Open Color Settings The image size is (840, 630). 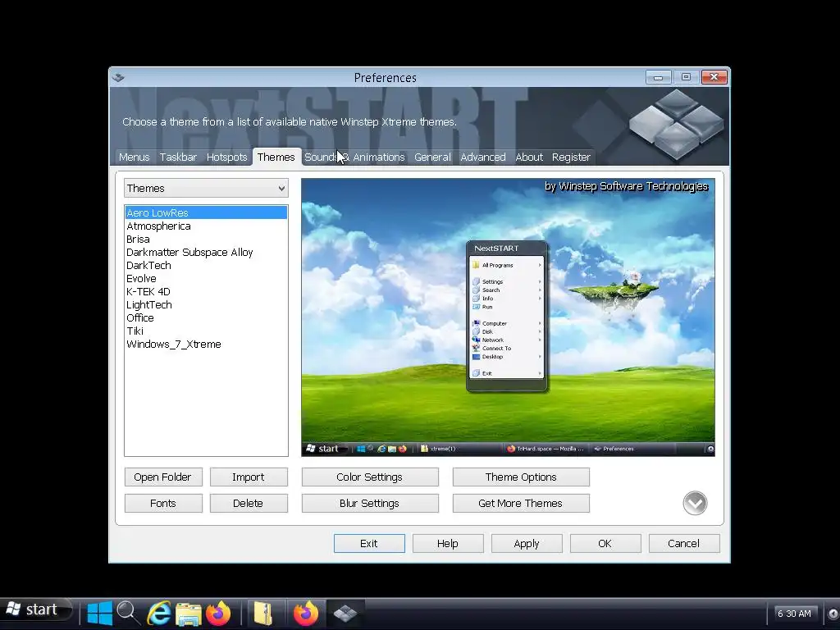pos(370,477)
